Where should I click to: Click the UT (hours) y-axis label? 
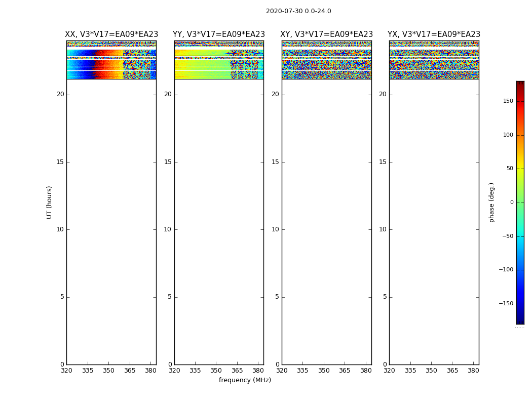pos(50,202)
